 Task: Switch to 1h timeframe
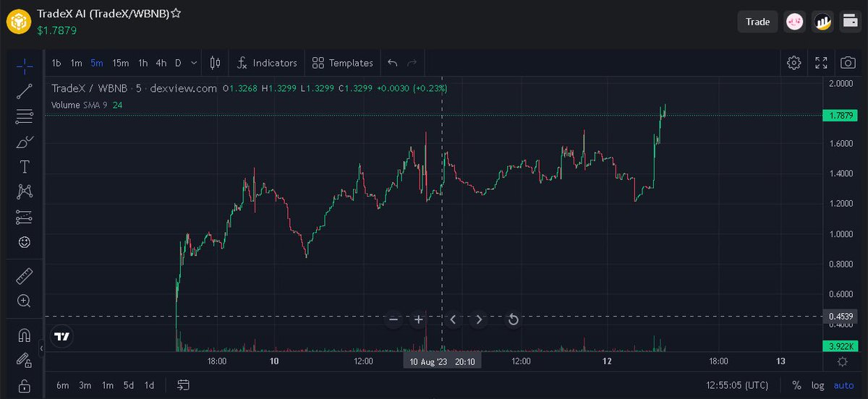[x=143, y=63]
